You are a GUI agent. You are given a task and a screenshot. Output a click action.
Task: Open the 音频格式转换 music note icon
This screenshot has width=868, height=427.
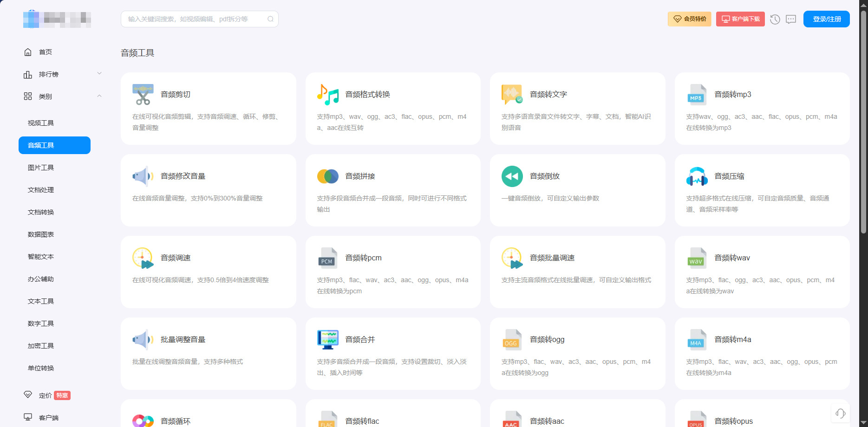[328, 95]
